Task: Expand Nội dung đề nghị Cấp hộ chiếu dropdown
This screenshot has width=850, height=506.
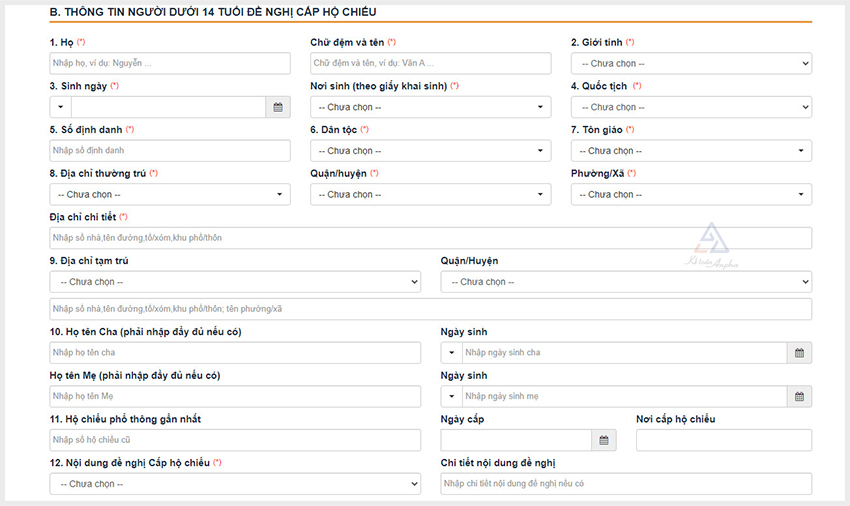Action: click(x=234, y=484)
